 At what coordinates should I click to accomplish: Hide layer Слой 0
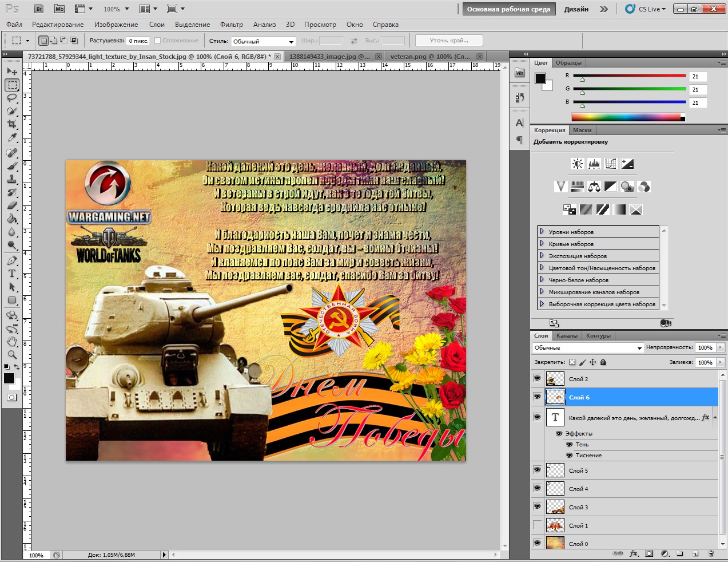click(x=537, y=543)
